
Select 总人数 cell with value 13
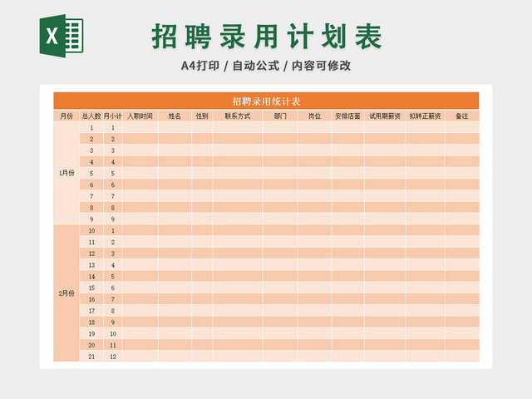[91, 265]
